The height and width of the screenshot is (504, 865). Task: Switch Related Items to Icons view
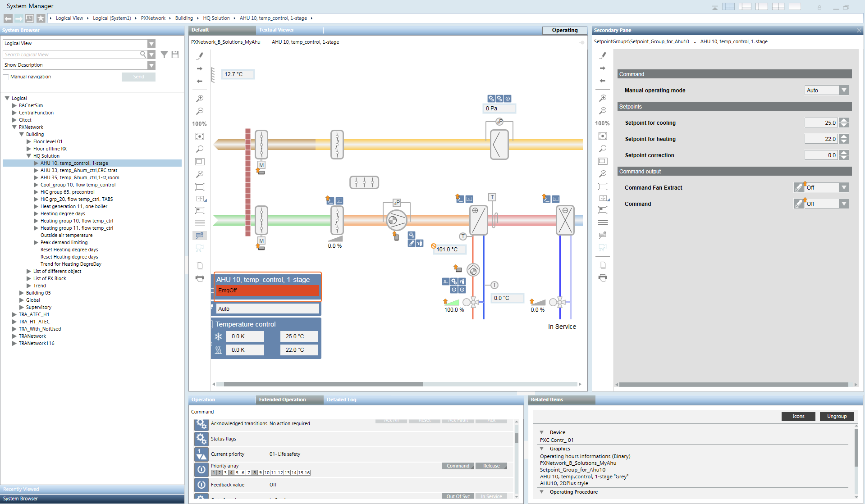(798, 416)
